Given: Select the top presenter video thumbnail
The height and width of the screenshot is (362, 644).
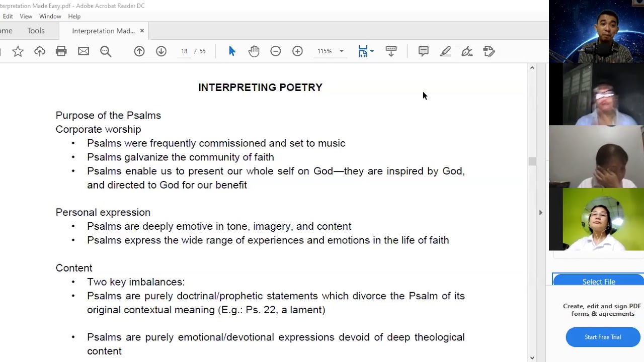Looking at the screenshot, I should click(x=596, y=31).
